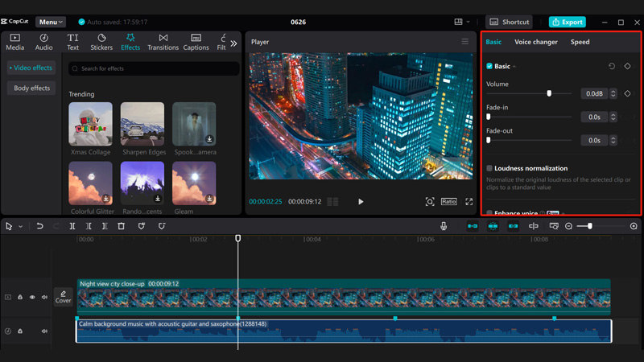Add a keyframe for Volume
Screen dimensions: 644x362
tap(627, 93)
